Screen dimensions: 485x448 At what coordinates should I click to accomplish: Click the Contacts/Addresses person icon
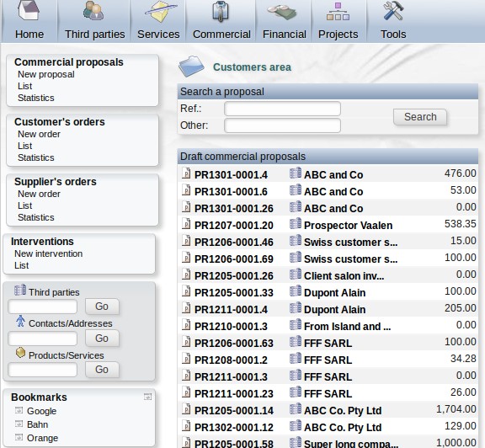[20, 321]
